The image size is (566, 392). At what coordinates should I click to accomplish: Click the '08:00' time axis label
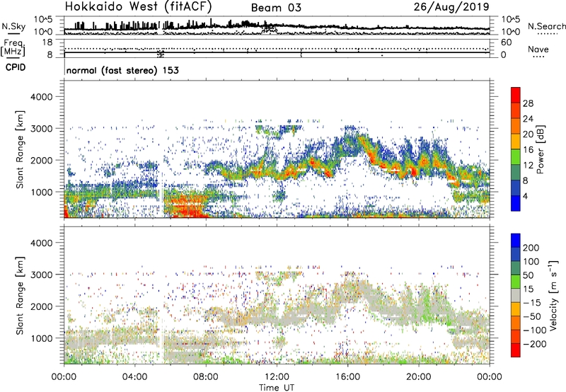click(x=206, y=377)
